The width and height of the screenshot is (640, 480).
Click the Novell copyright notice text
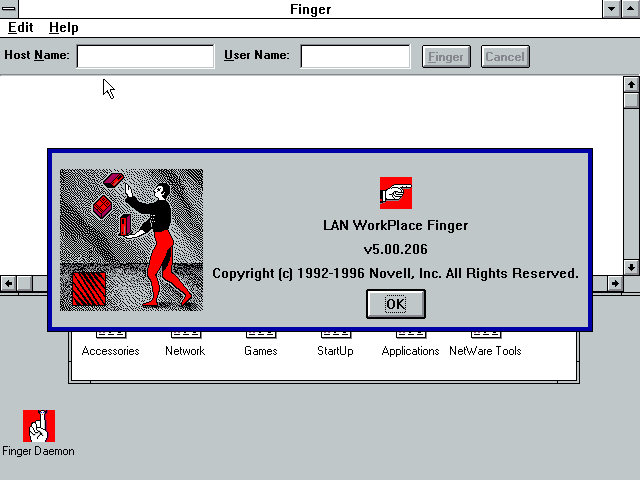click(x=396, y=273)
